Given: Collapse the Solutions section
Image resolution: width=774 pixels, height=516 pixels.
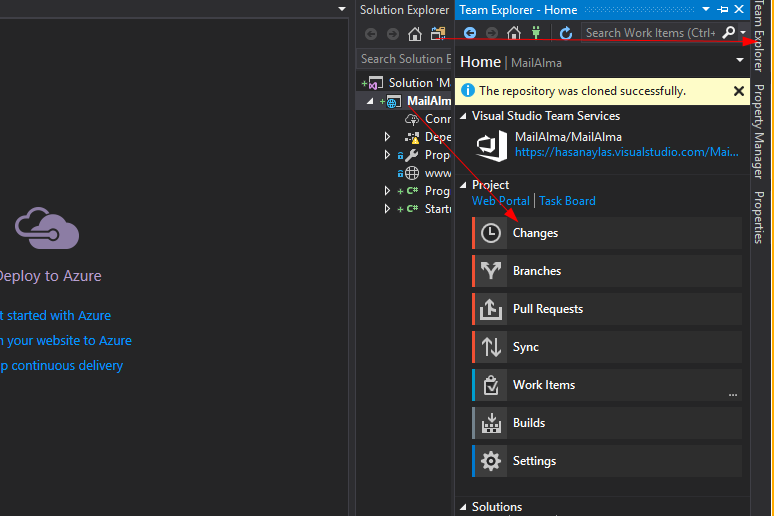Looking at the screenshot, I should 463,507.
